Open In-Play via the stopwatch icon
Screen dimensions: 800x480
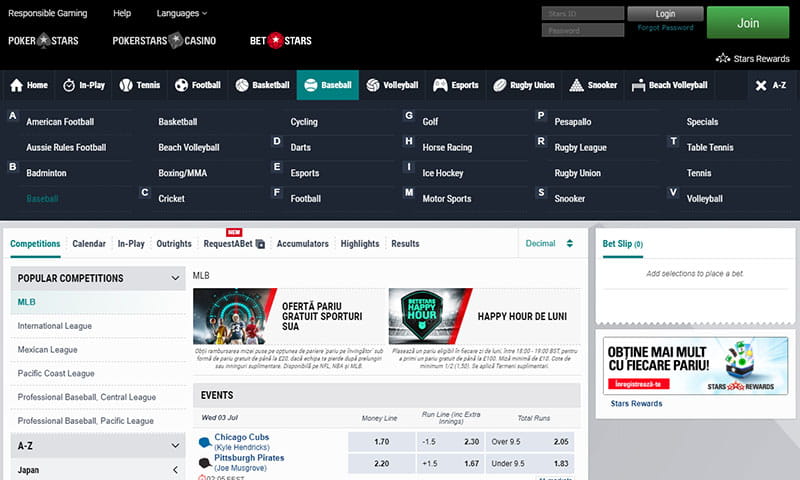tap(69, 85)
